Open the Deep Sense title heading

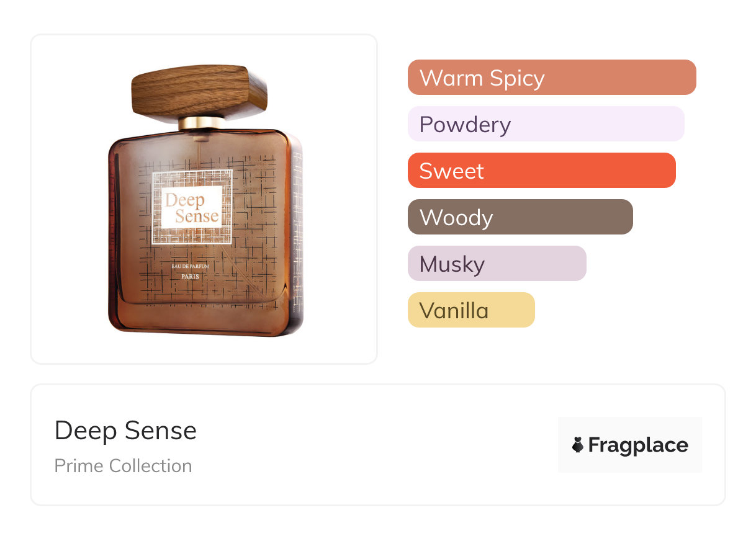tap(125, 431)
